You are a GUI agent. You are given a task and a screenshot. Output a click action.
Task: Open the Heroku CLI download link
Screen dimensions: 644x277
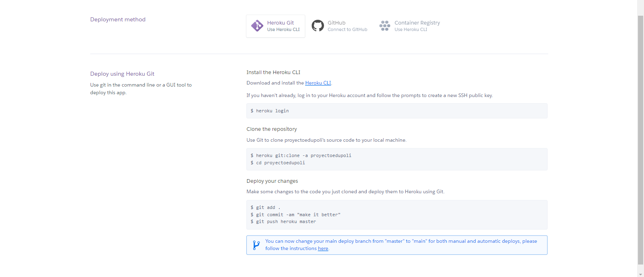coord(318,83)
